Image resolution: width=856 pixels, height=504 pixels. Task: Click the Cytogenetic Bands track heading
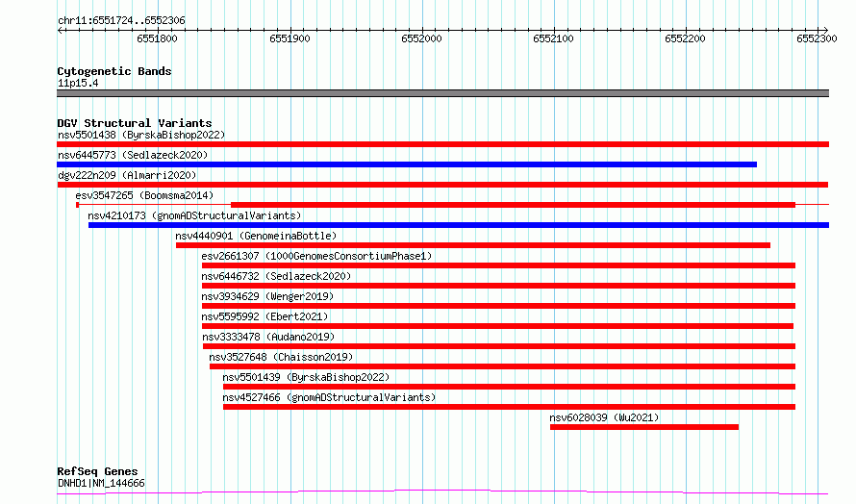114,71
